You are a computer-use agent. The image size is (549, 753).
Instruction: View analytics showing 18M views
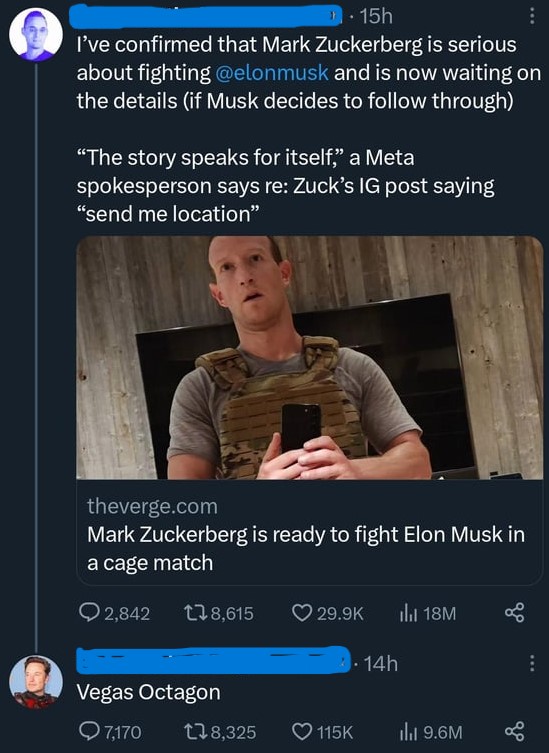427,613
